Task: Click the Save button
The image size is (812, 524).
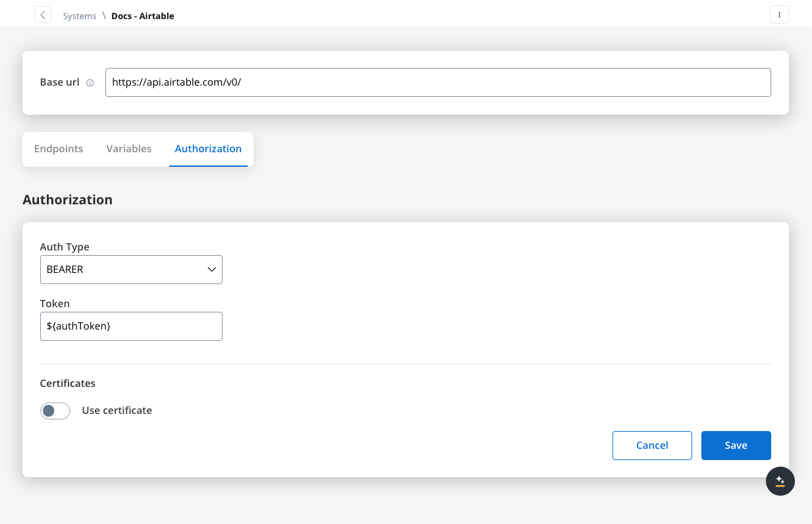Action: pyautogui.click(x=736, y=446)
